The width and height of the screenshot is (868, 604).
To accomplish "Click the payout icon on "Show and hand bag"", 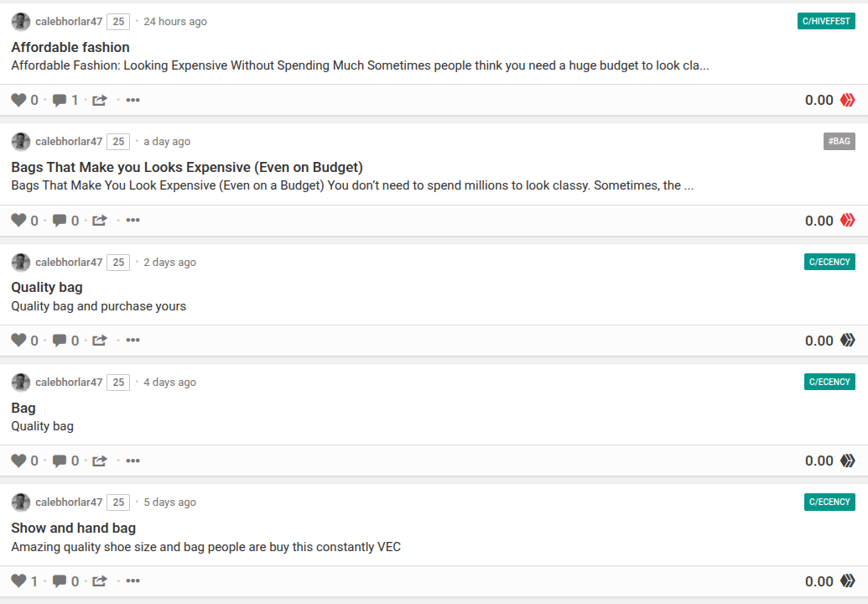I will click(848, 581).
